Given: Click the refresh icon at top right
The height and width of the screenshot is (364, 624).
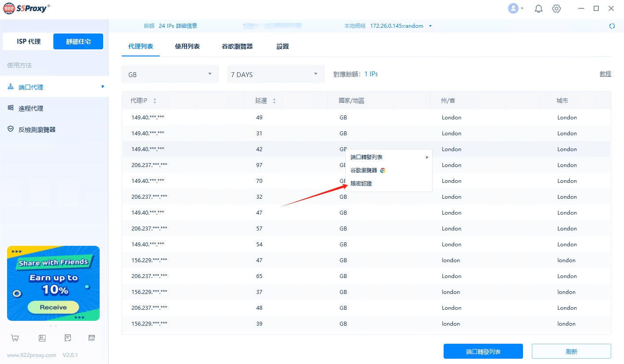Looking at the screenshot, I should click(x=612, y=26).
